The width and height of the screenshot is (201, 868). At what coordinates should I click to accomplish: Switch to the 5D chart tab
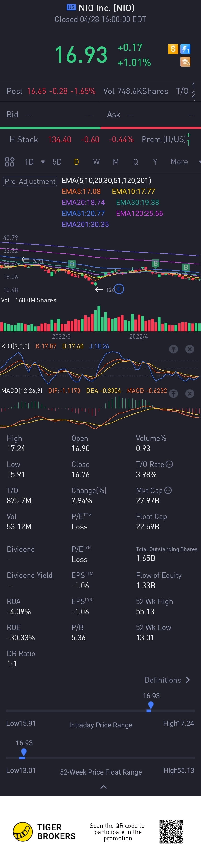[57, 162]
